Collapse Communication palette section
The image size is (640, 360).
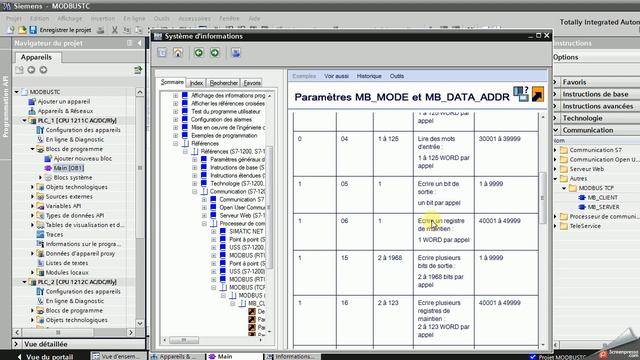pos(556,130)
